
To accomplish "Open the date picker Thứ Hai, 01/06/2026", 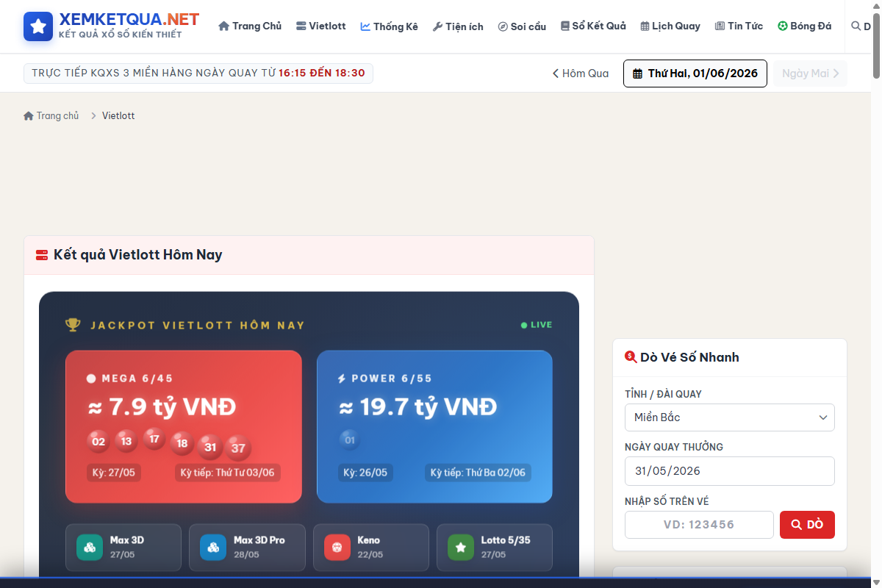I will click(x=695, y=73).
